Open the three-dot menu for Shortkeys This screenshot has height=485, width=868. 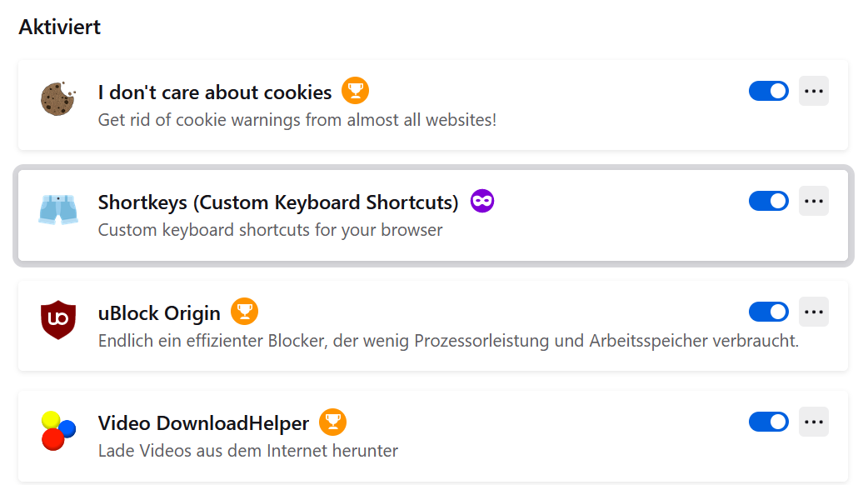814,201
